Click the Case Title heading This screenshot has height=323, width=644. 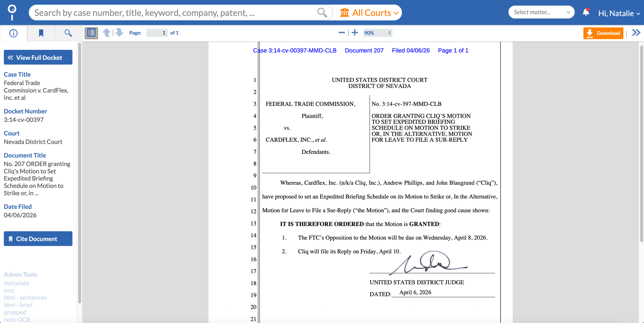point(17,74)
